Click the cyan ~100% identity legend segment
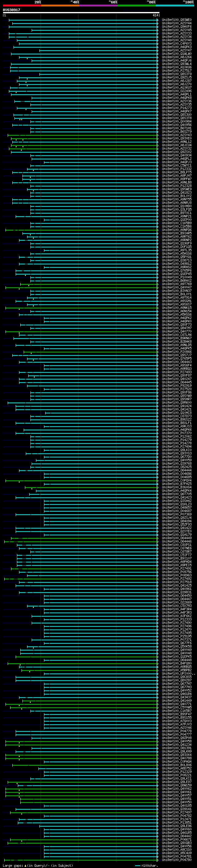The height and width of the screenshot is (868, 197). (x=175, y=6)
